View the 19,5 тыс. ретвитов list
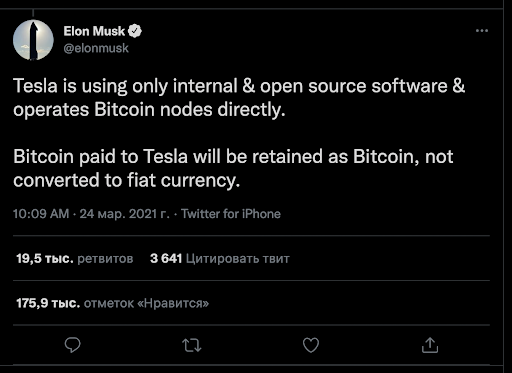The height and width of the screenshot is (373, 512). (x=75, y=258)
